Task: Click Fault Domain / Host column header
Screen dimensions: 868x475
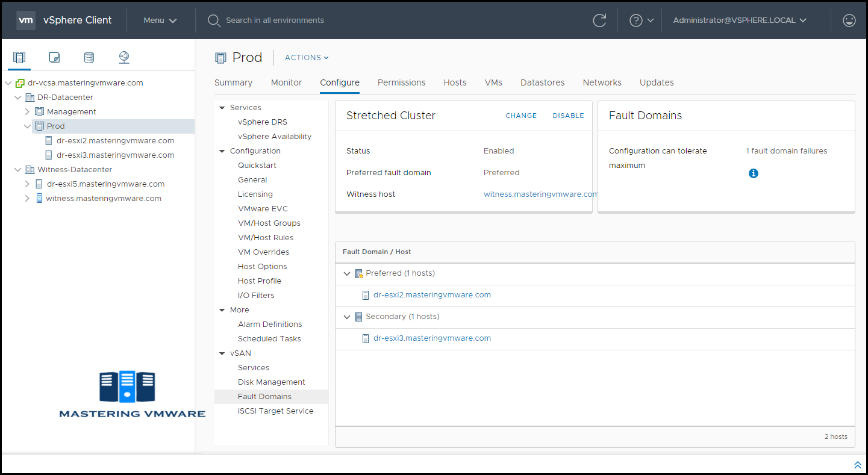Action: click(x=376, y=252)
